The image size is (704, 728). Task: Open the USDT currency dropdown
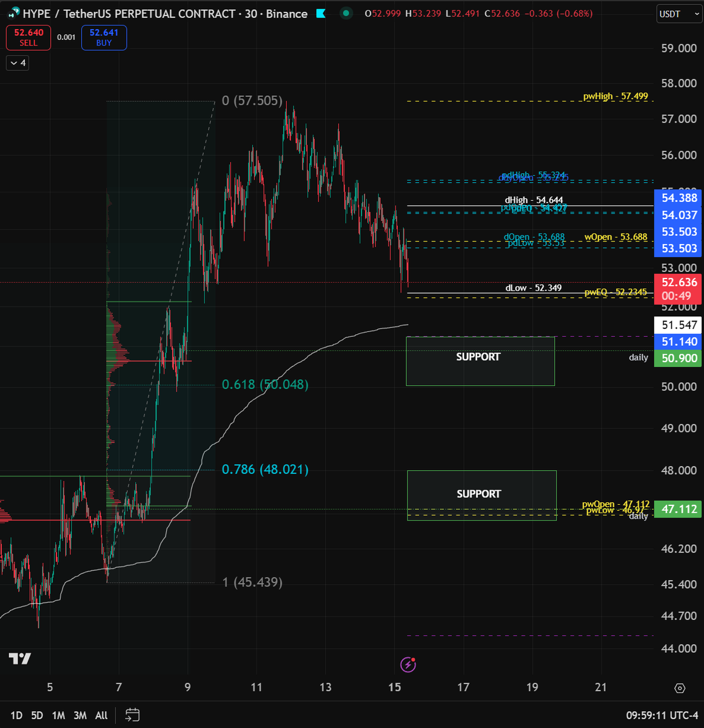click(x=680, y=14)
